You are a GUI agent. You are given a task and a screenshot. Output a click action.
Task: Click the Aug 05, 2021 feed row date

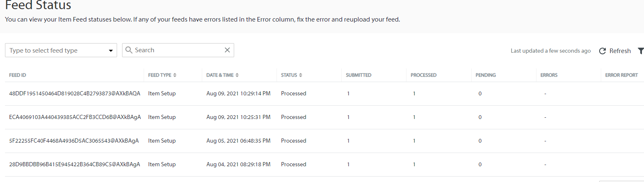coord(238,141)
